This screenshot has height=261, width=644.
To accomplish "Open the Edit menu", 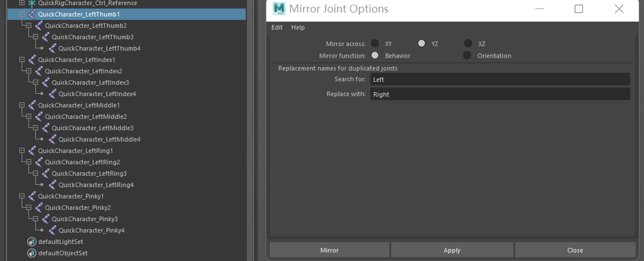I will tap(277, 27).
